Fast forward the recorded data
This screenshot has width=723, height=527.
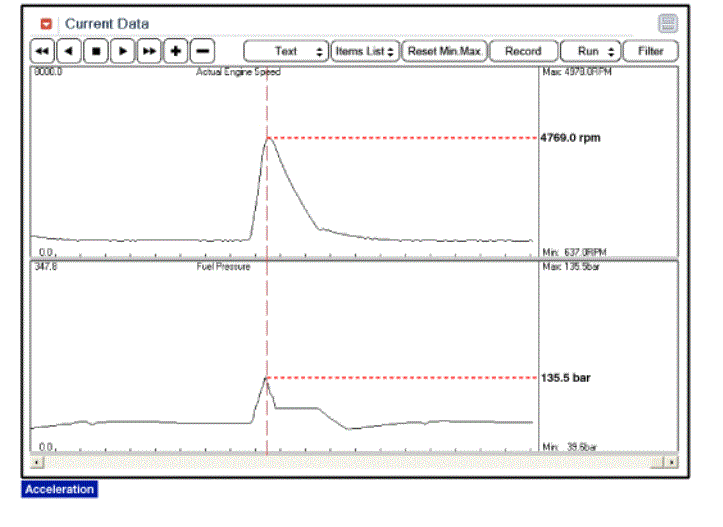(148, 51)
